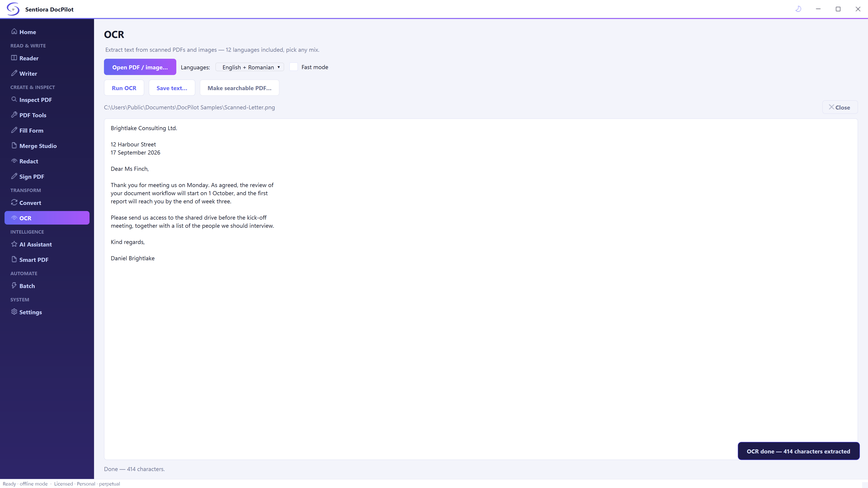Open the Reader book icon
This screenshot has width=868, height=488.
14,58
